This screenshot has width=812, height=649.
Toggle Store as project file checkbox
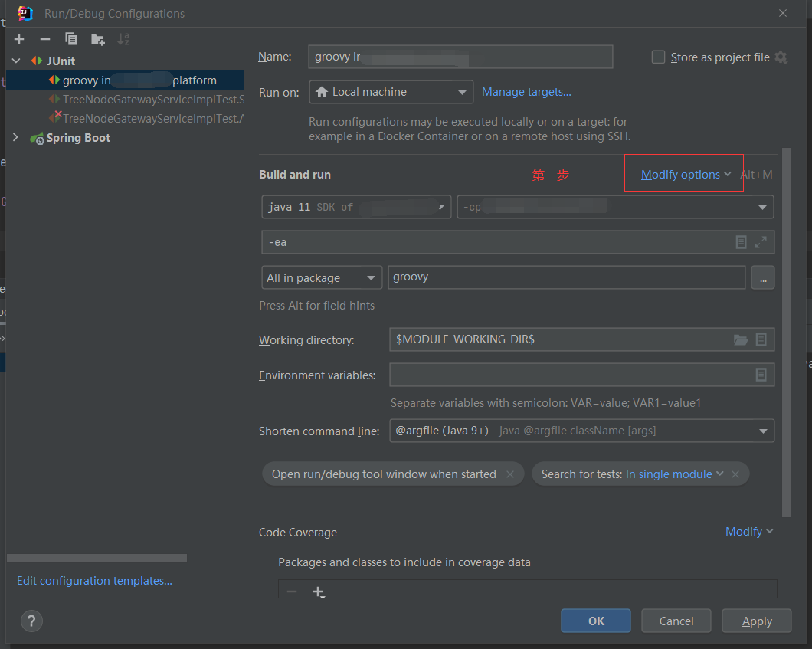[657, 57]
